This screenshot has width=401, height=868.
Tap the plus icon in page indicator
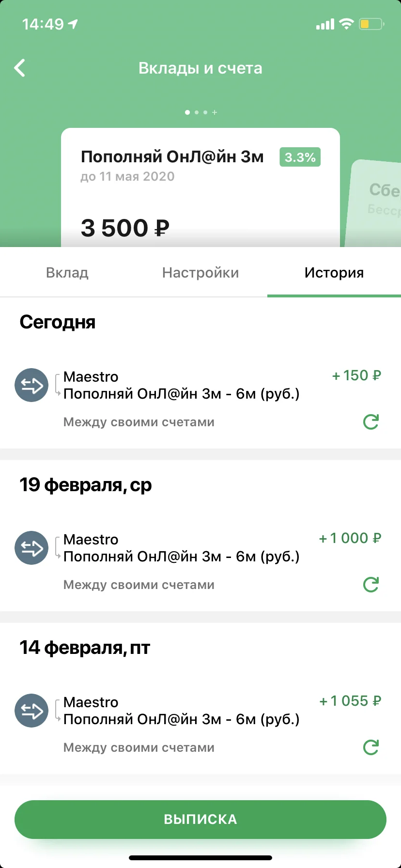tap(215, 112)
